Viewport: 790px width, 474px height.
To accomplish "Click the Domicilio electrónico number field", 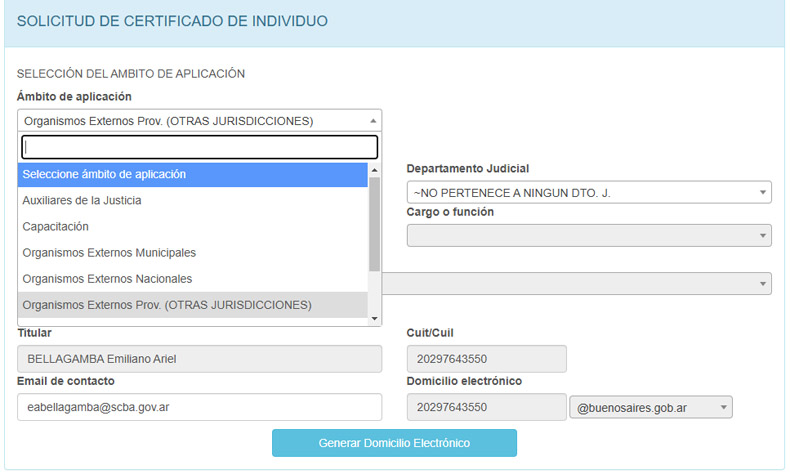I will point(486,407).
